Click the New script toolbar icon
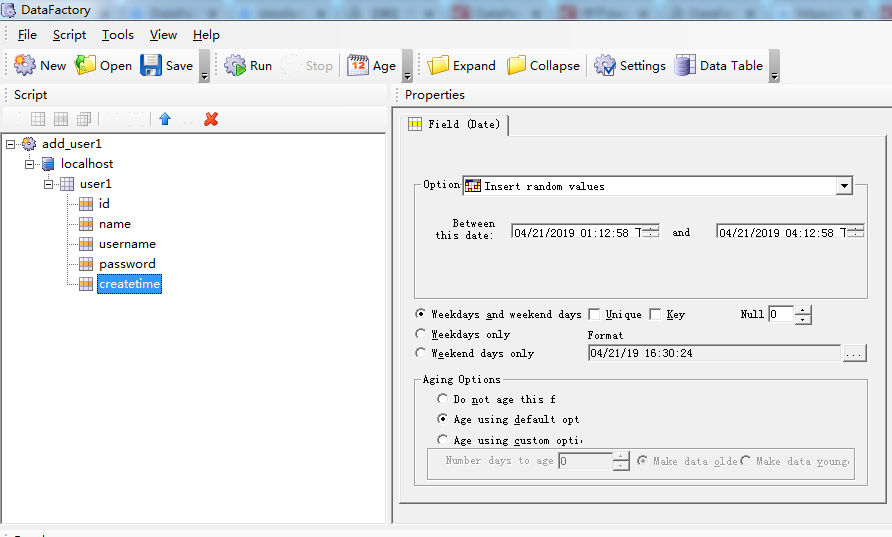This screenshot has height=537, width=892. (24, 65)
